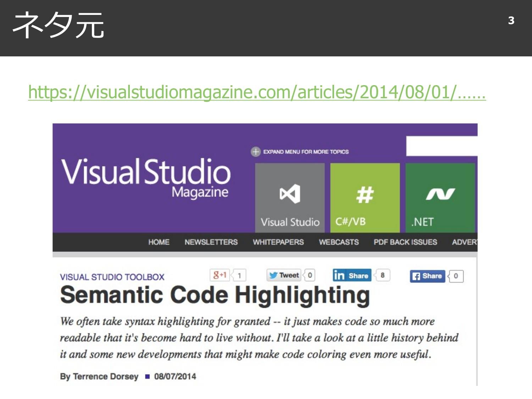
Task: Click the LinkedIn share count bubble
Action: (x=382, y=275)
